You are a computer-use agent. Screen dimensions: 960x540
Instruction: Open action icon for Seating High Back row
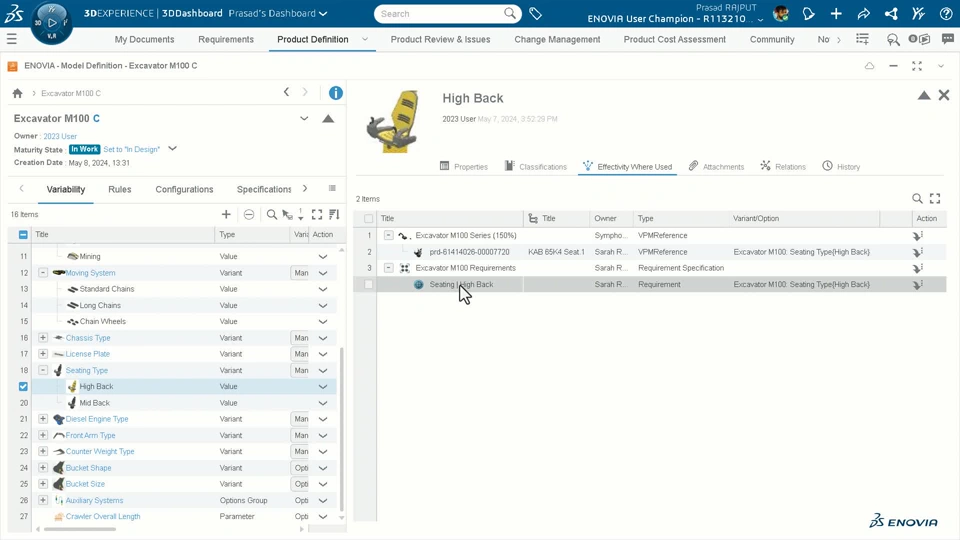917,285
